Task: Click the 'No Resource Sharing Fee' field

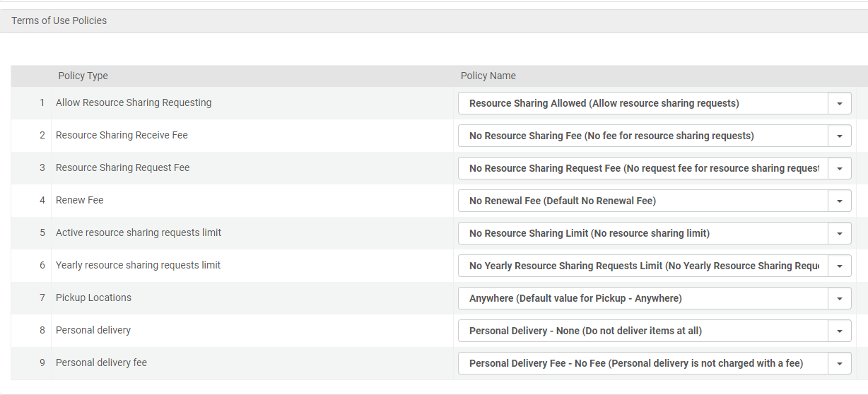Action: pos(642,136)
